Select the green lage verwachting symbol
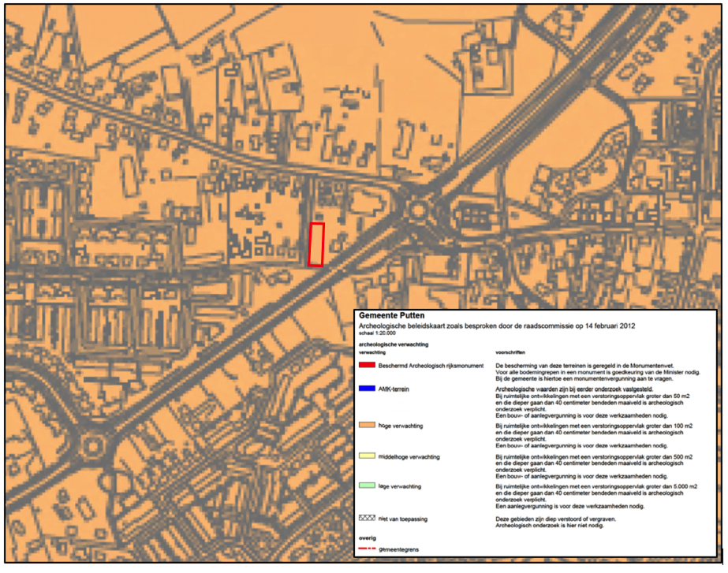The image size is (728, 573). (366, 486)
